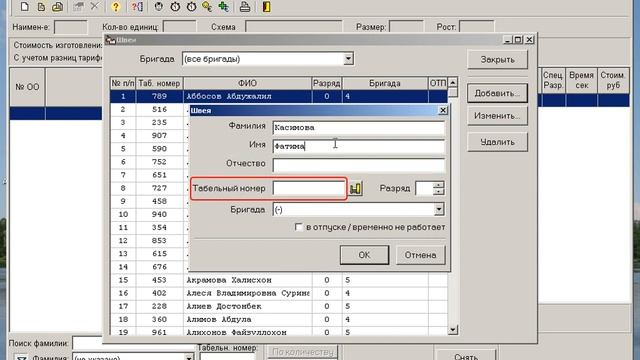Close the Швея edit dialog
Screen dimensions: 640x360
pos(442,110)
